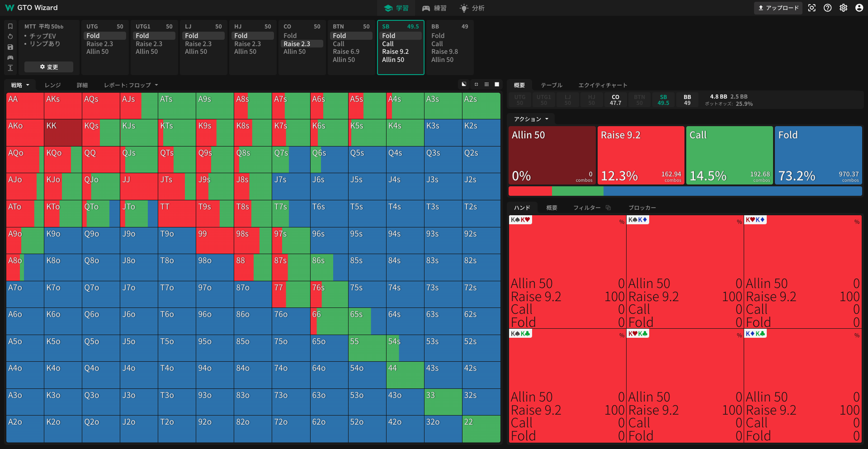Click the K♦K♣ hand combo card
This screenshot has width=868, height=449.
[802, 386]
